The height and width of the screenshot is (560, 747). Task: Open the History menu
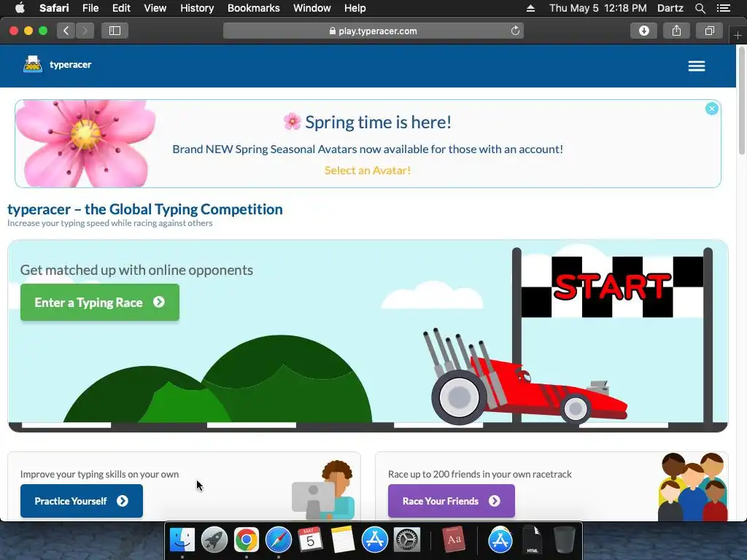pyautogui.click(x=197, y=8)
